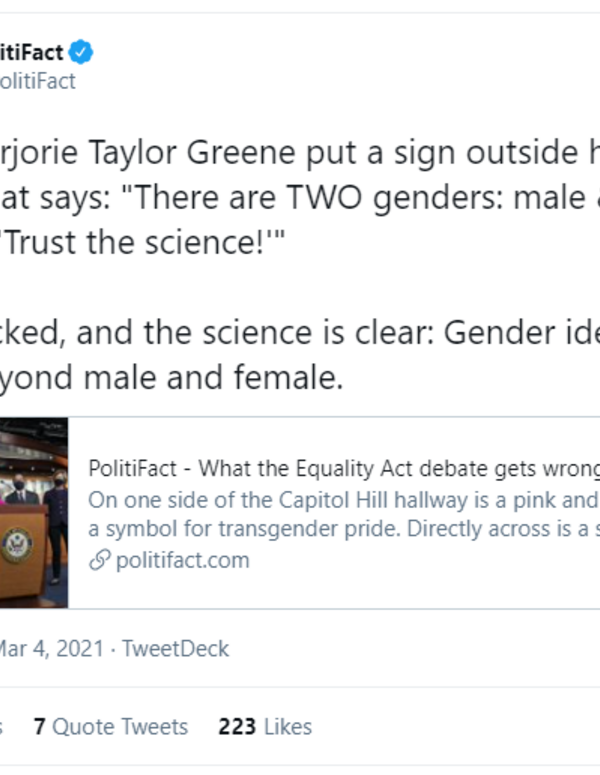Open the press conference thumbnail in the link card
Image resolution: width=600 pixels, height=775 pixels.
(33, 512)
